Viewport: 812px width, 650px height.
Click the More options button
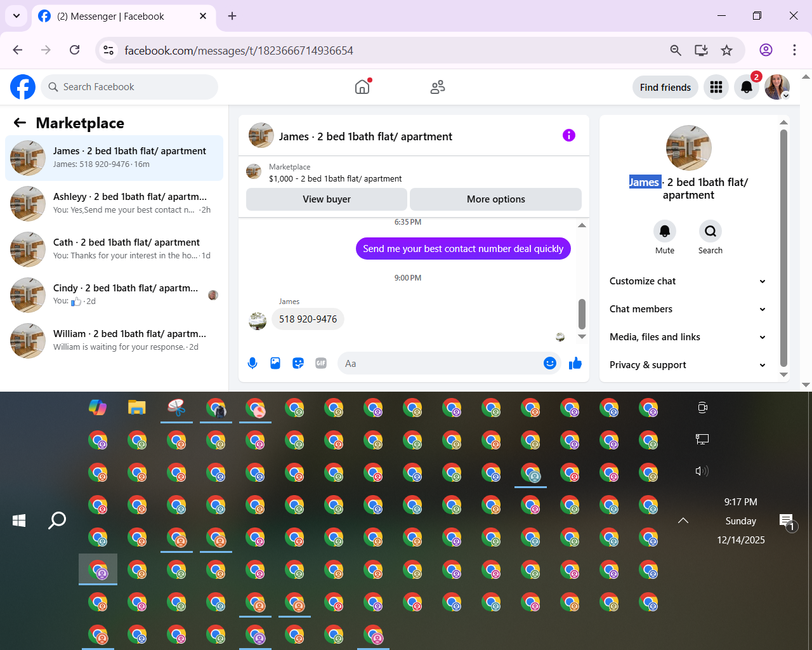[x=496, y=199]
